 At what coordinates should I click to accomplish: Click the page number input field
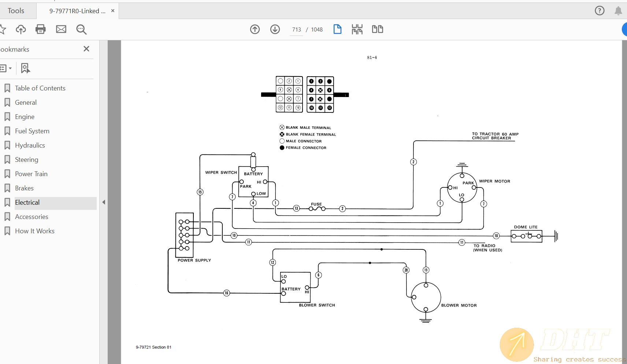pyautogui.click(x=296, y=30)
